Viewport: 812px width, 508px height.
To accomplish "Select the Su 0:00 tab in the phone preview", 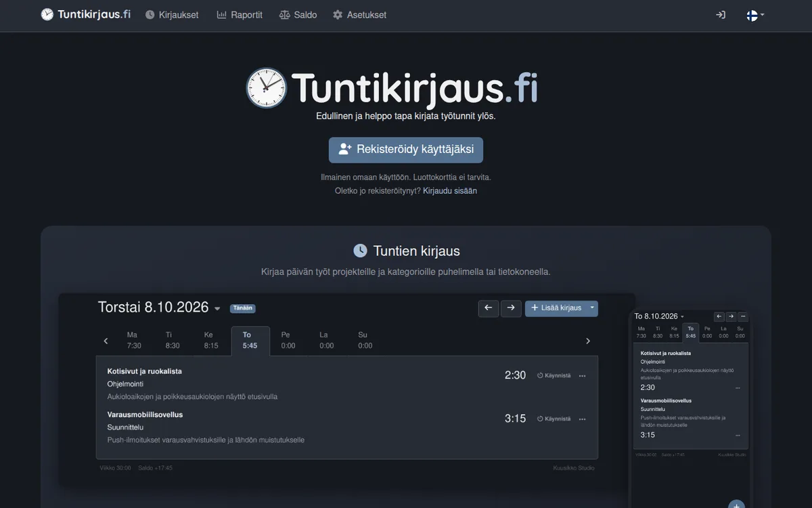I will pos(740,332).
